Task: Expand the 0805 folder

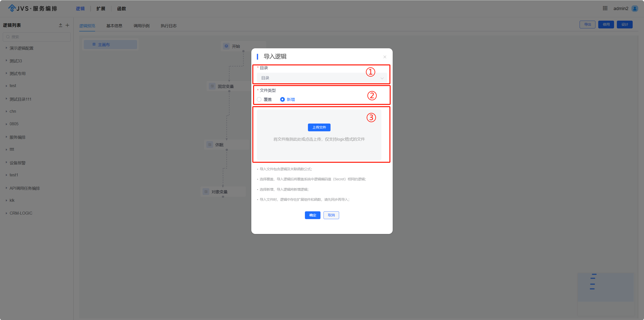Action: coord(6,124)
